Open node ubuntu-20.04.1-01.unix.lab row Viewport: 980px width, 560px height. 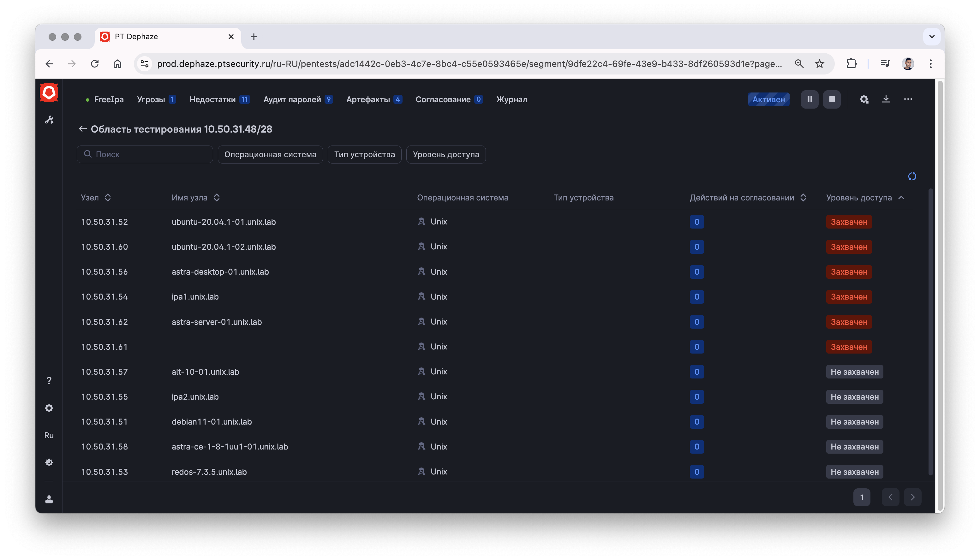pyautogui.click(x=224, y=222)
